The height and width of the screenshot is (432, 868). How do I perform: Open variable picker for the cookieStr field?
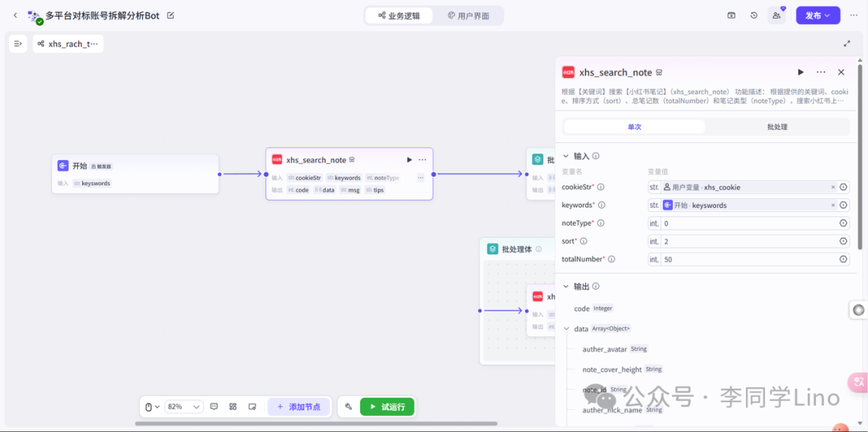tap(843, 187)
